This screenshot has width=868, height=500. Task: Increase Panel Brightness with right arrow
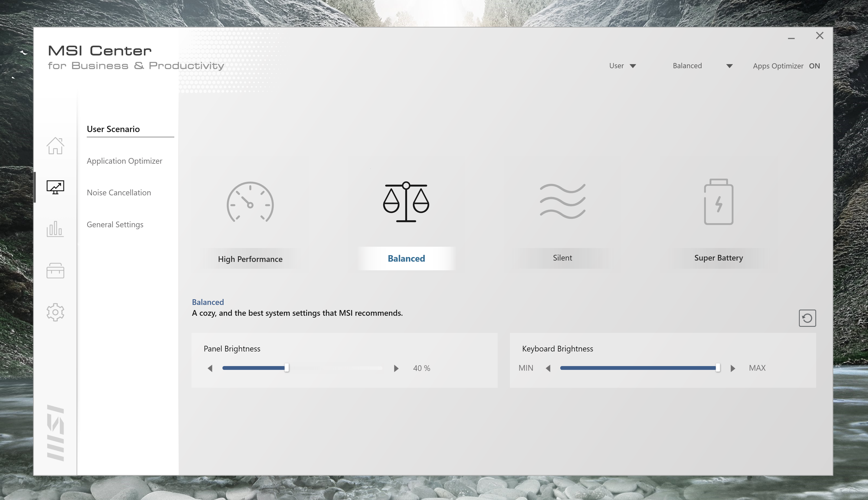click(x=396, y=368)
